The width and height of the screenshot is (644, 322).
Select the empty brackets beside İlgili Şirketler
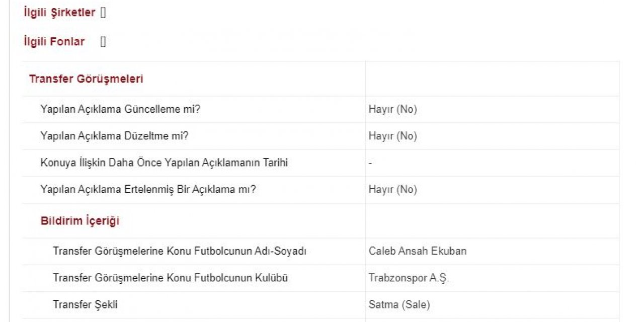click(x=103, y=13)
